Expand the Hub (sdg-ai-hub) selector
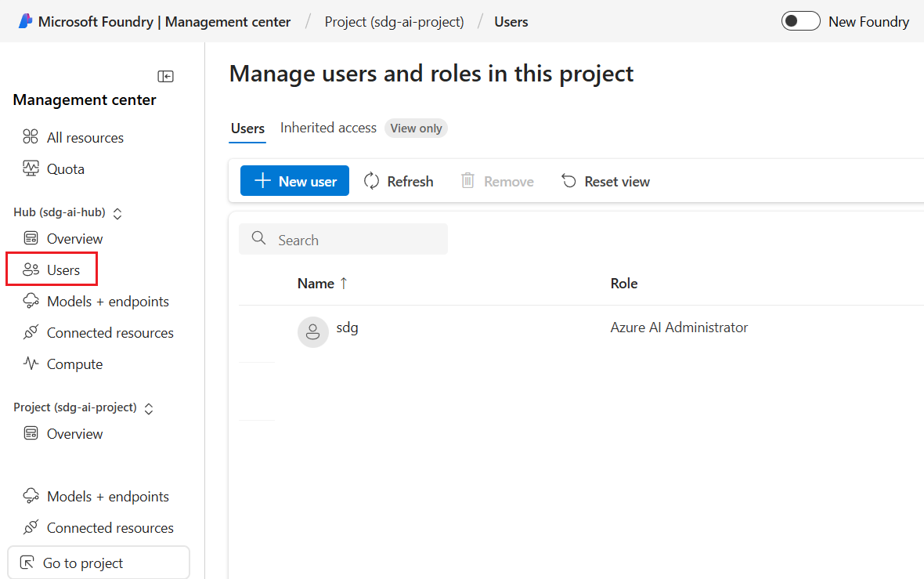 click(x=118, y=213)
